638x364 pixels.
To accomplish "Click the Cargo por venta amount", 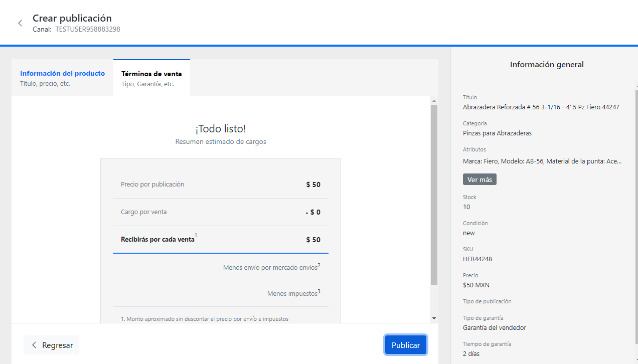I will pos(313,212).
